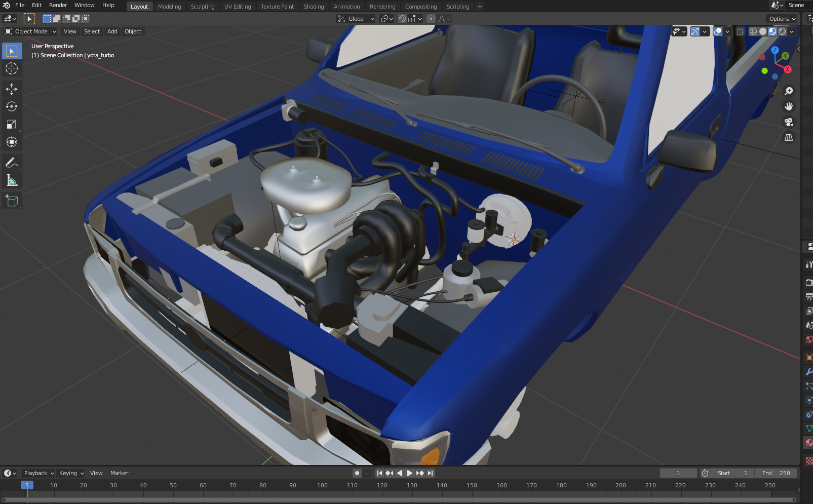Select the Measure ruler tool

tap(12, 181)
